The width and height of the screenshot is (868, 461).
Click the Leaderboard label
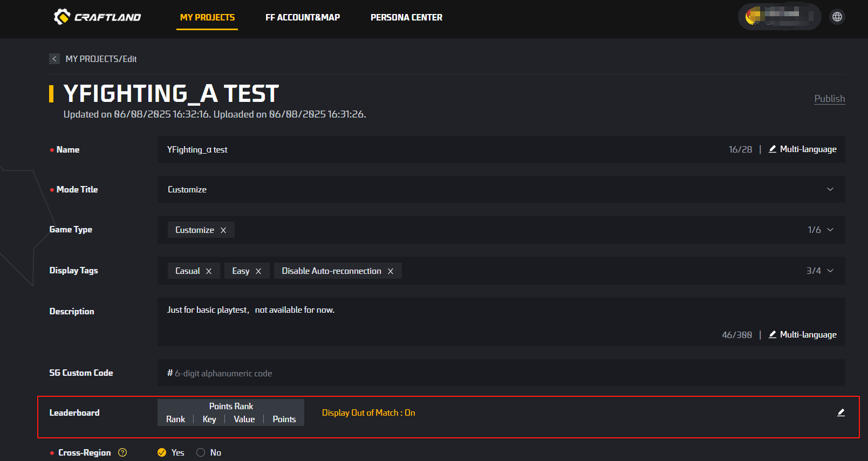pos(74,412)
